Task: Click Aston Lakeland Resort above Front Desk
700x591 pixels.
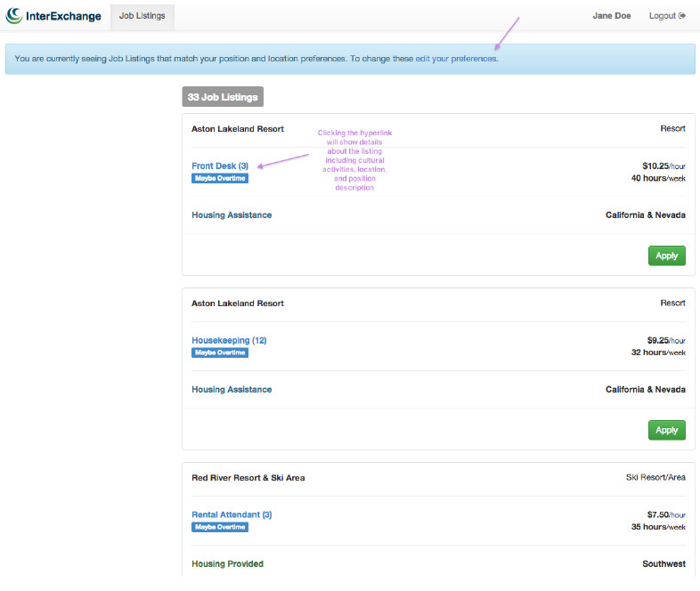Action: click(237, 129)
